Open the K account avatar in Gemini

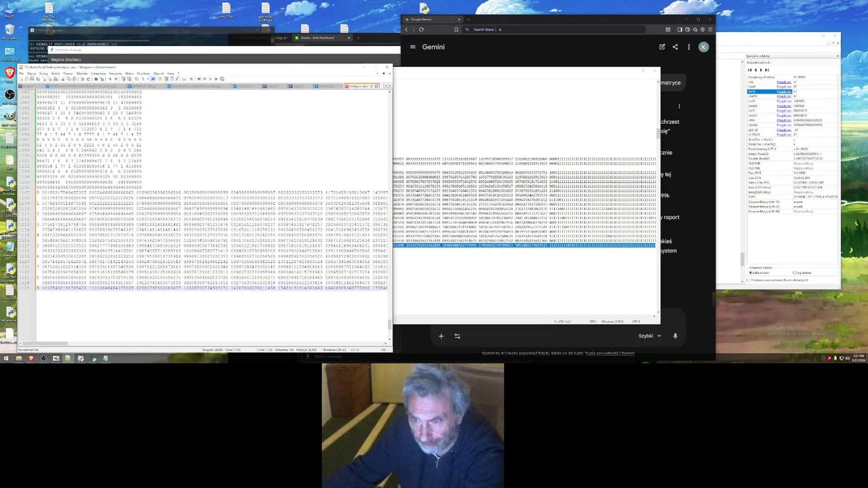[703, 47]
